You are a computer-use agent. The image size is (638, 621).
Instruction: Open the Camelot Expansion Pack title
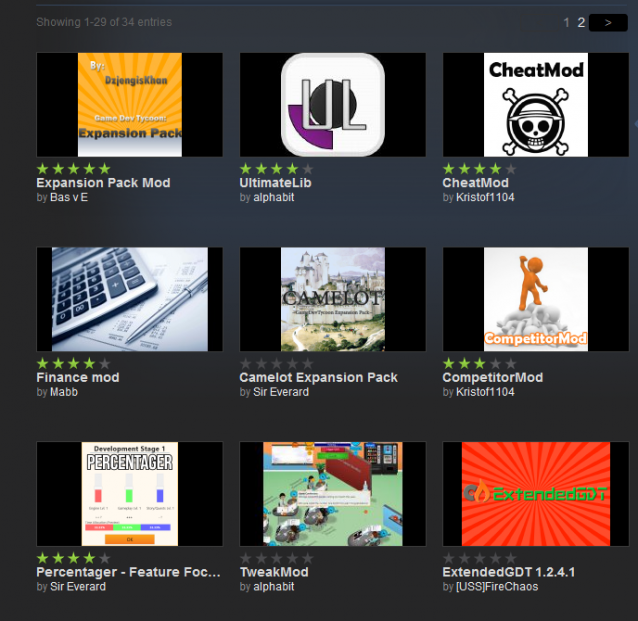click(318, 377)
